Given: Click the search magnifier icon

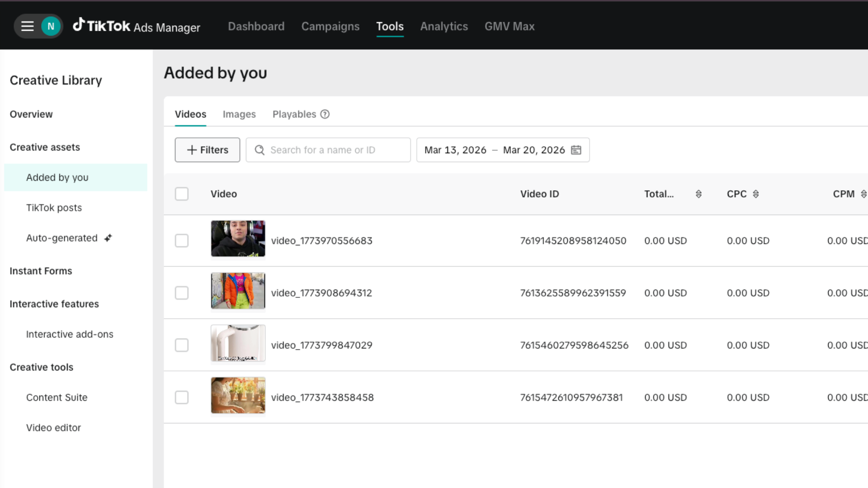Looking at the screenshot, I should (x=259, y=150).
